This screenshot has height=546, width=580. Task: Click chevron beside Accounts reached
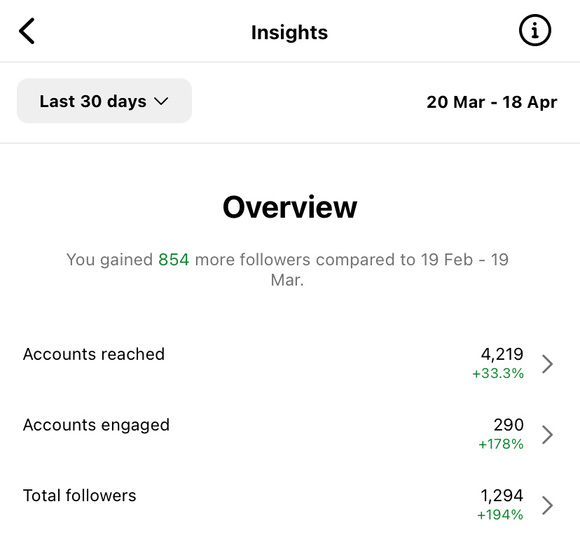[x=547, y=364]
